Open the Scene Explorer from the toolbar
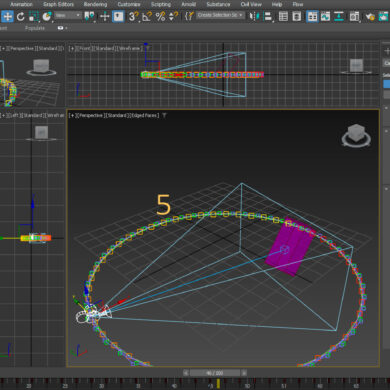This screenshot has width=390, height=390. pos(283,16)
